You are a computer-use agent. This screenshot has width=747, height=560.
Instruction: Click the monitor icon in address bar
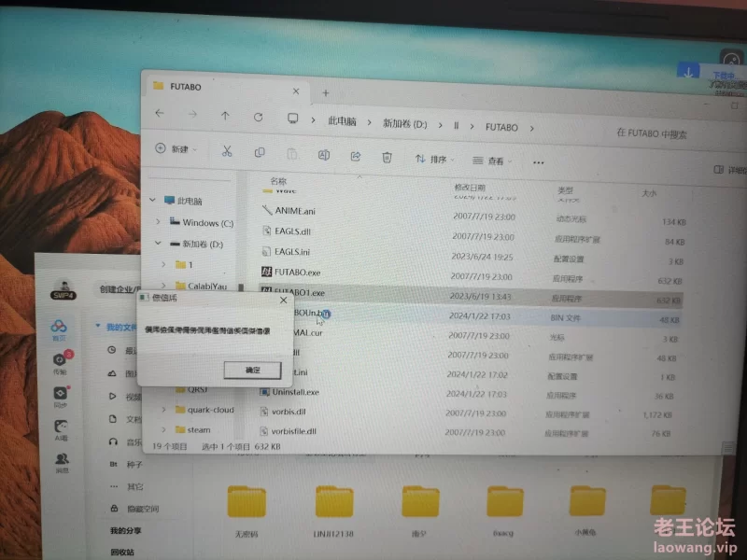292,119
